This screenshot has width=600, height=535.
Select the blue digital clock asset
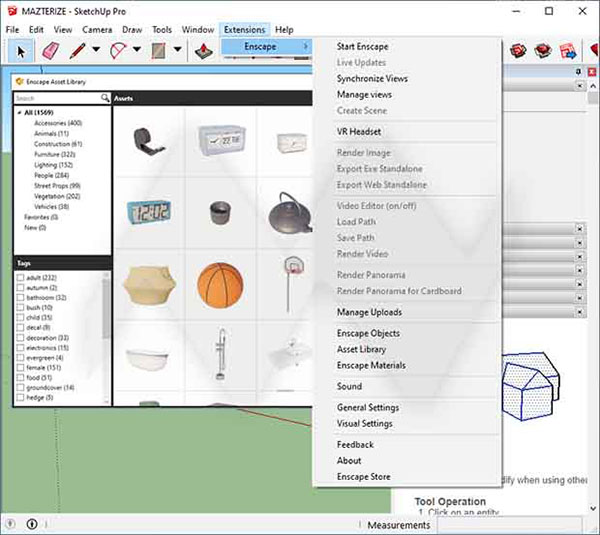coord(148,212)
